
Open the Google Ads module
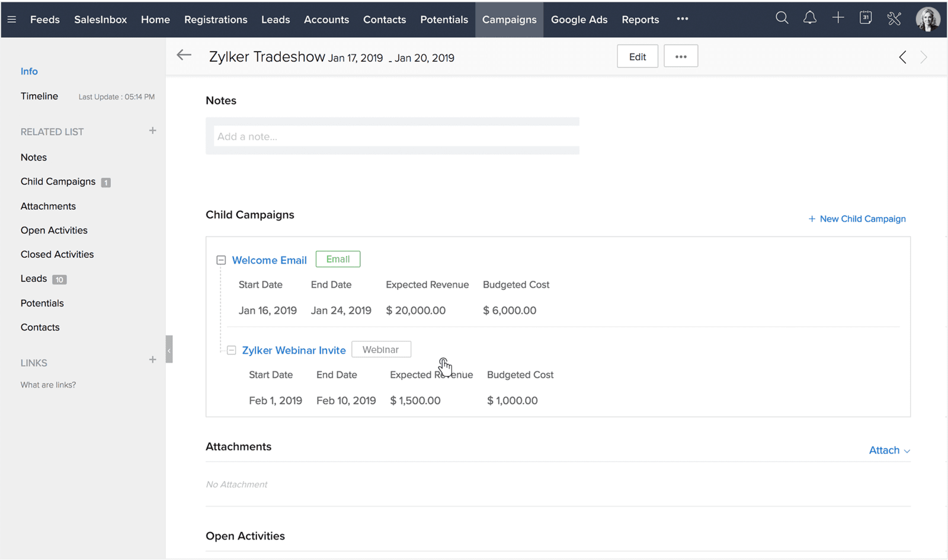(579, 19)
